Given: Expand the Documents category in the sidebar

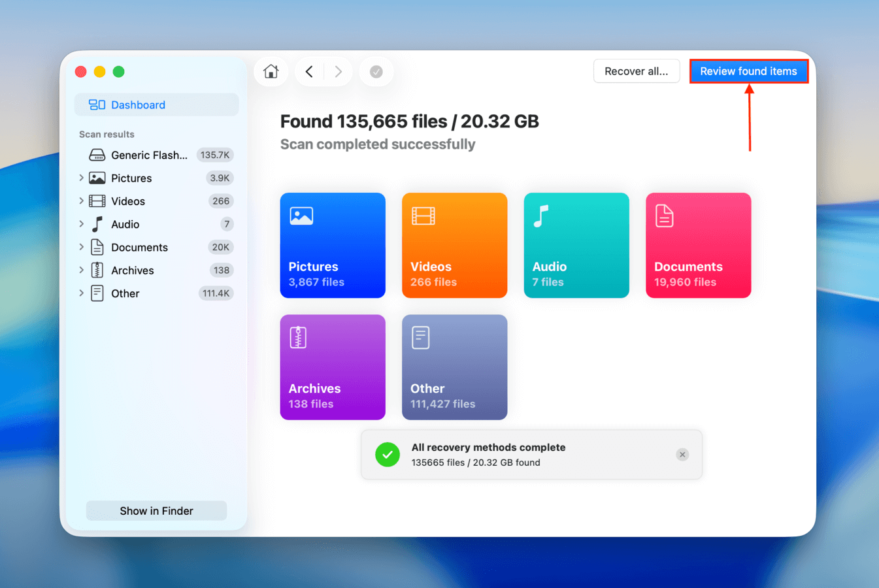Looking at the screenshot, I should (81, 247).
